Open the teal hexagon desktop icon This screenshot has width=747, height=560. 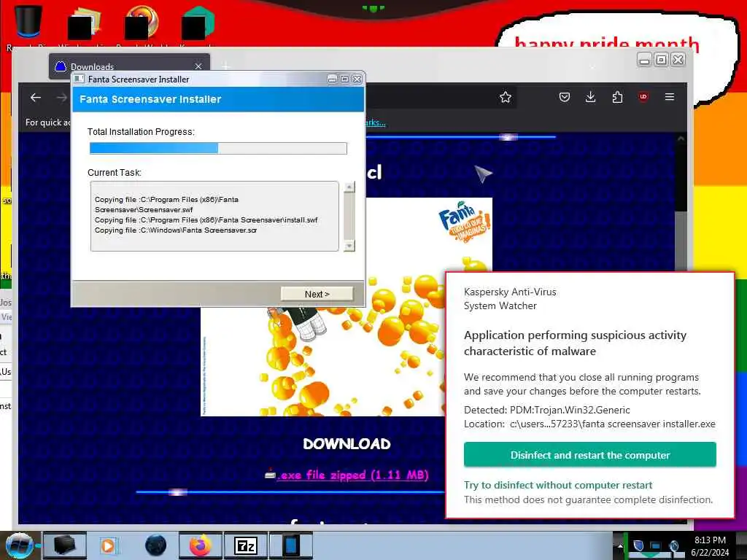[x=197, y=24]
